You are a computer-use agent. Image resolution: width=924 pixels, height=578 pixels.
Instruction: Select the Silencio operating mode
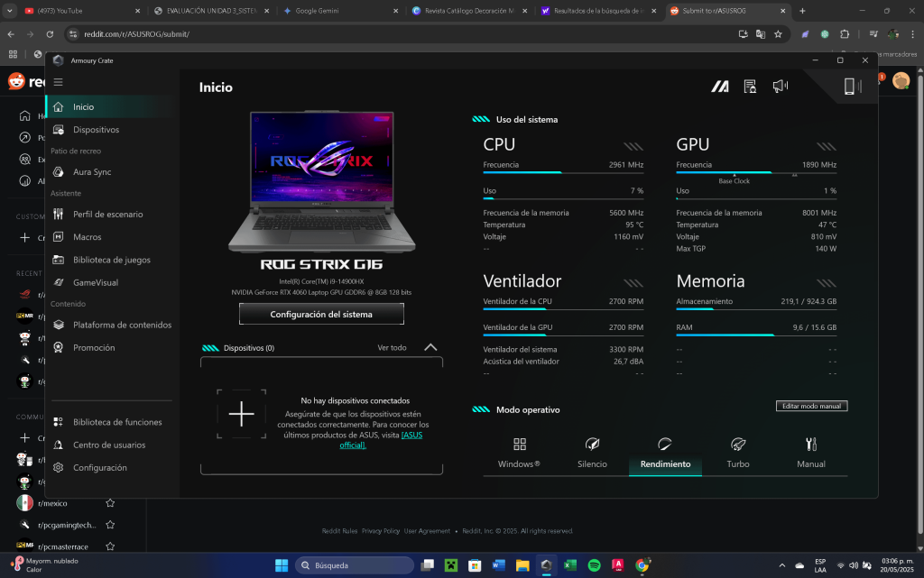click(592, 454)
